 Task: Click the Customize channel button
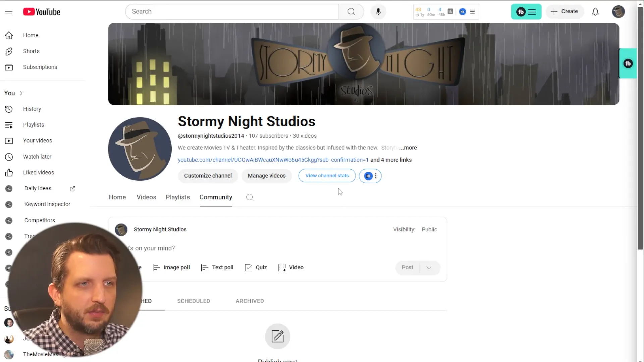point(208,176)
